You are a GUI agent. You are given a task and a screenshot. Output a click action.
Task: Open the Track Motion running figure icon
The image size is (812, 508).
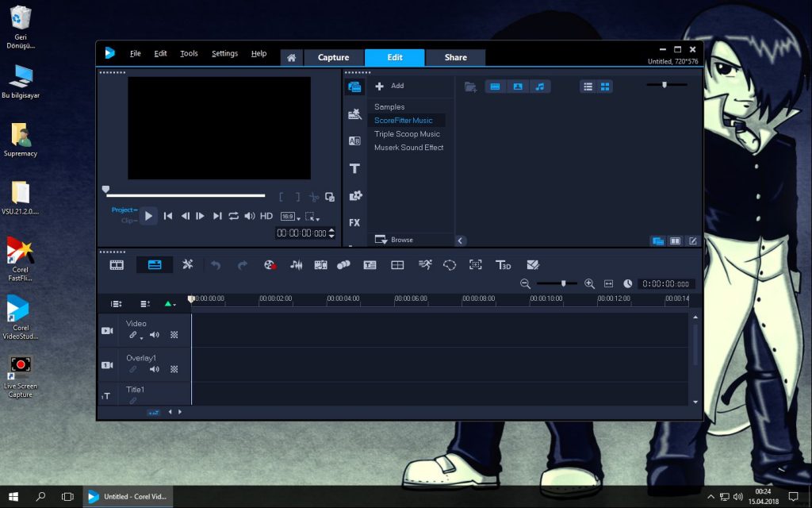[x=425, y=265]
